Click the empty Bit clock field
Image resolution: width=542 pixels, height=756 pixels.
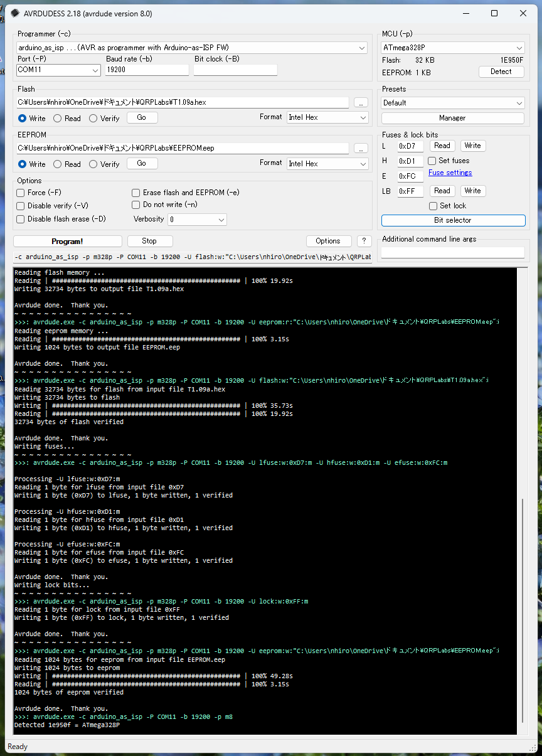pyautogui.click(x=235, y=70)
